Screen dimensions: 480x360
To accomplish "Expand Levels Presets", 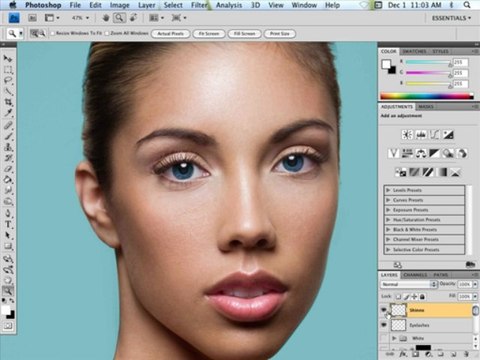I will point(388,190).
